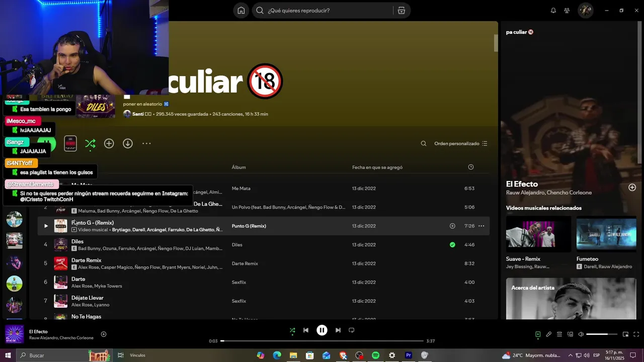This screenshot has width=644, height=362.
Task: Open 'Orden personalizado' sort dropdown
Action: (x=461, y=144)
